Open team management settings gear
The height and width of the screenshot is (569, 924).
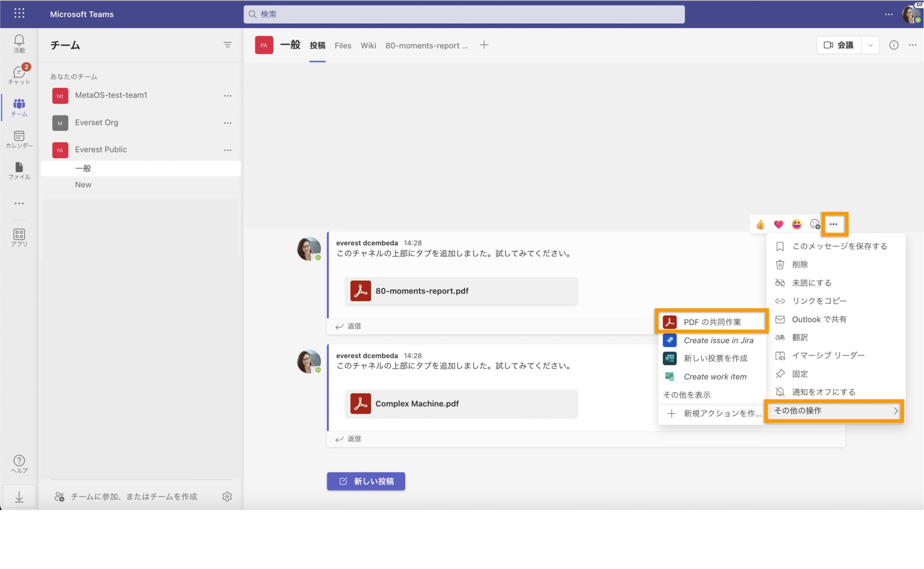(x=227, y=496)
